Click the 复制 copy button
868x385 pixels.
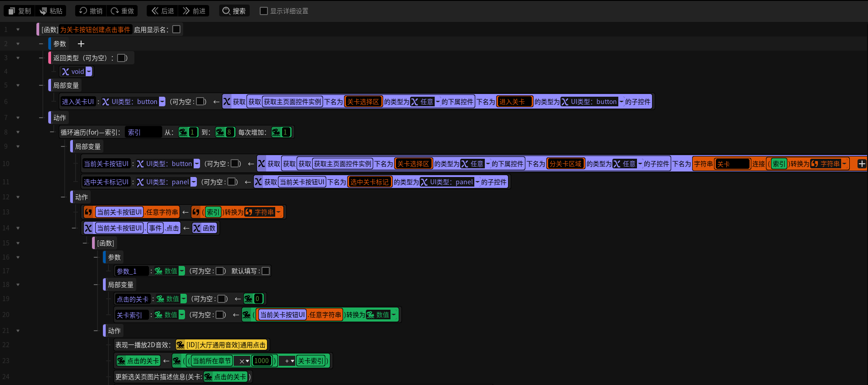(20, 11)
